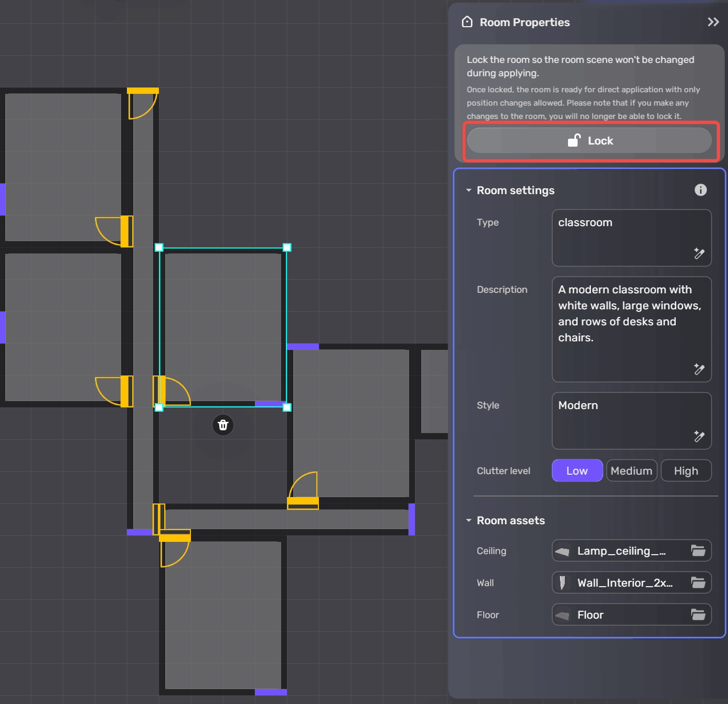The height and width of the screenshot is (704, 728).
Task: Click the trash icon below the selected room
Action: [223, 425]
